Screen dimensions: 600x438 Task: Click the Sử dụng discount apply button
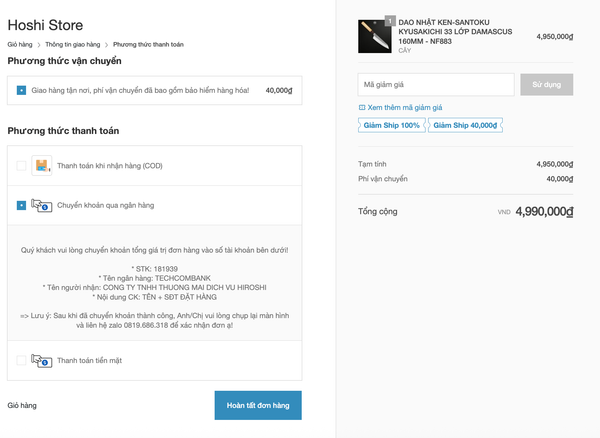point(546,84)
